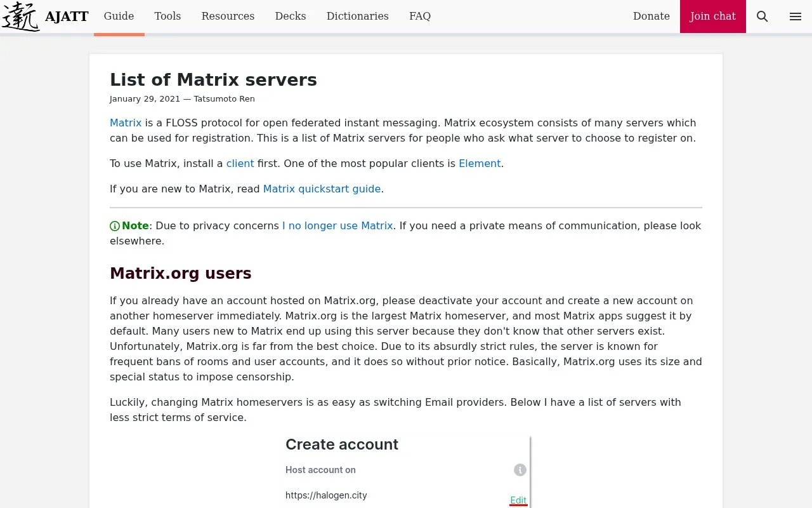812x508 pixels.
Task: Click the January 29, 2021 — Tatsumoto Ren byline
Action: 182,99
